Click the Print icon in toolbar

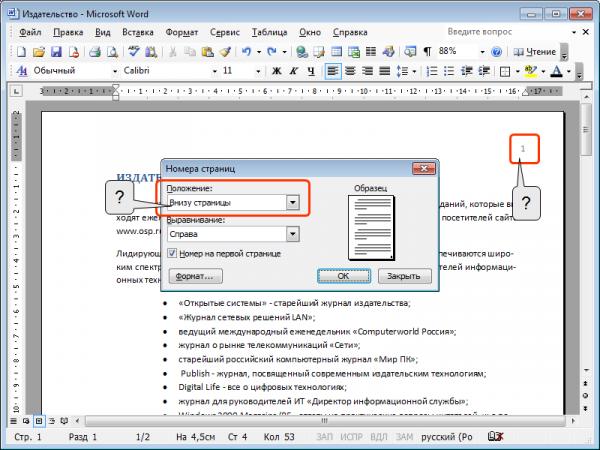pos(95,52)
